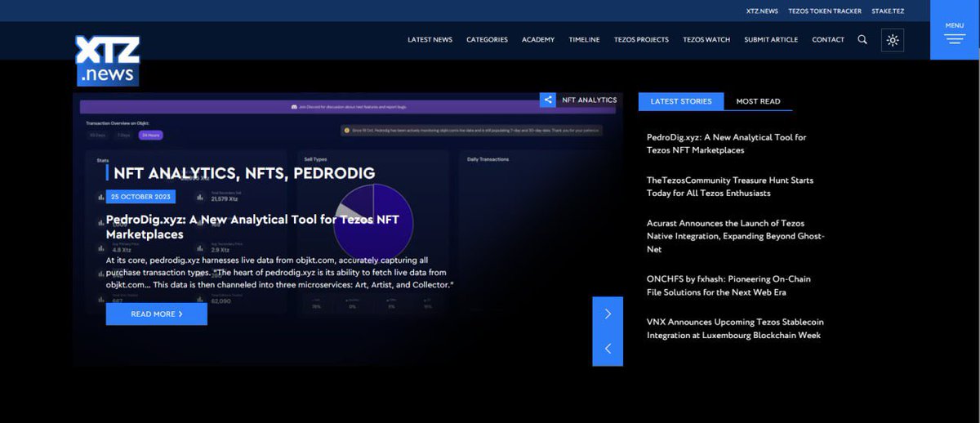
Task: Click the share icon on featured article
Action: (x=548, y=100)
